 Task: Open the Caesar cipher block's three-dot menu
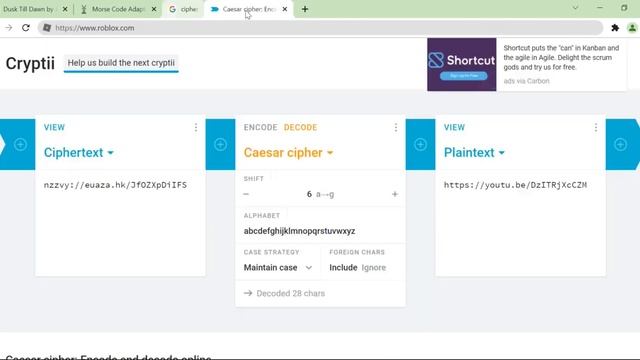396,127
